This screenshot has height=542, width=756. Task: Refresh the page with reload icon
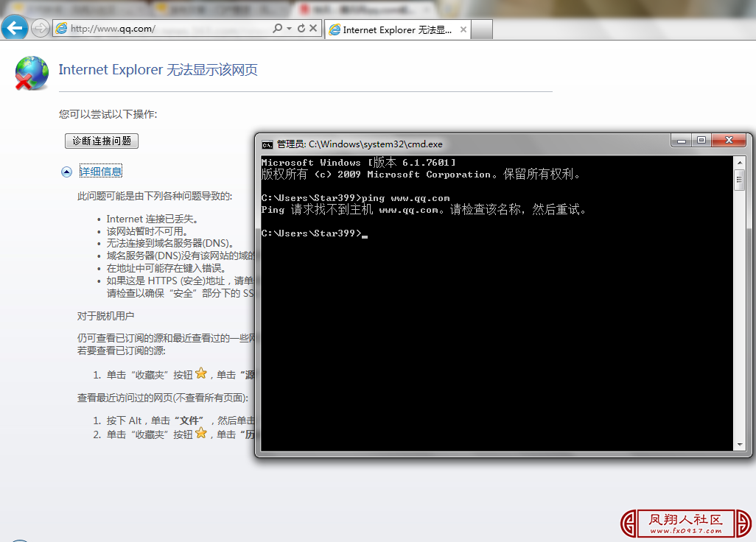click(x=301, y=29)
